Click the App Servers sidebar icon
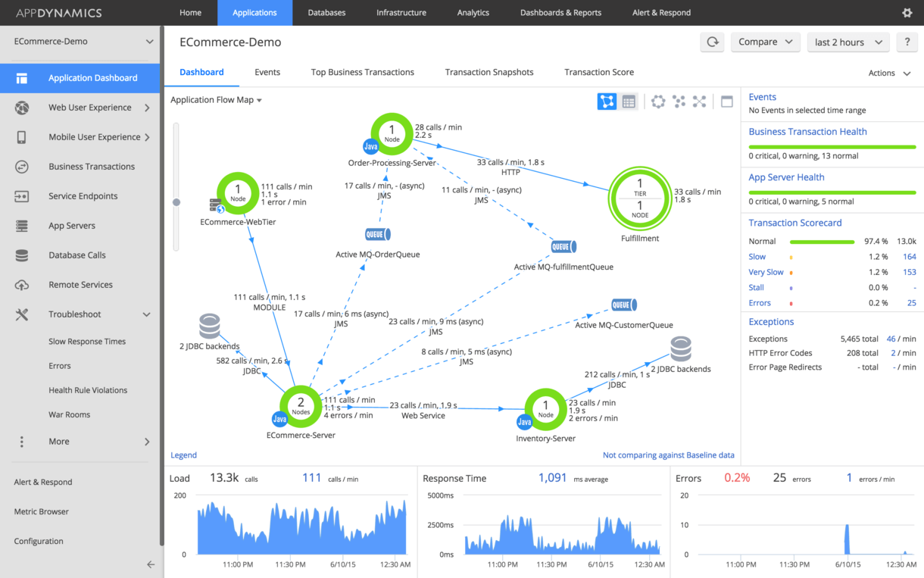This screenshot has height=578, width=924. [22, 226]
